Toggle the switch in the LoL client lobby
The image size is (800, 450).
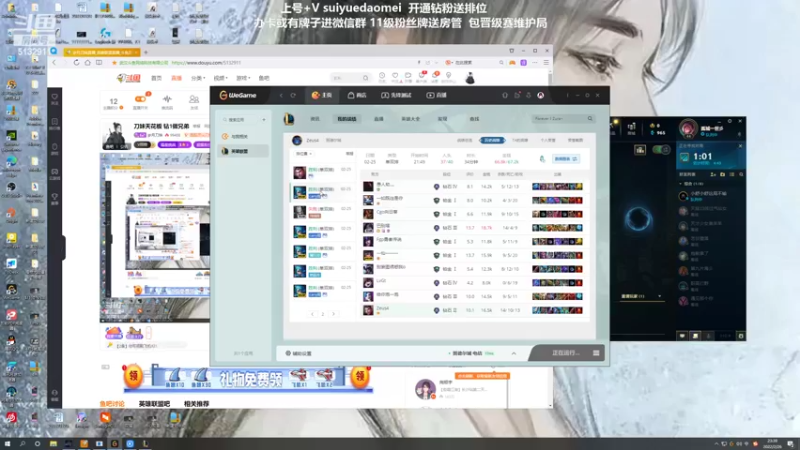pos(661,149)
